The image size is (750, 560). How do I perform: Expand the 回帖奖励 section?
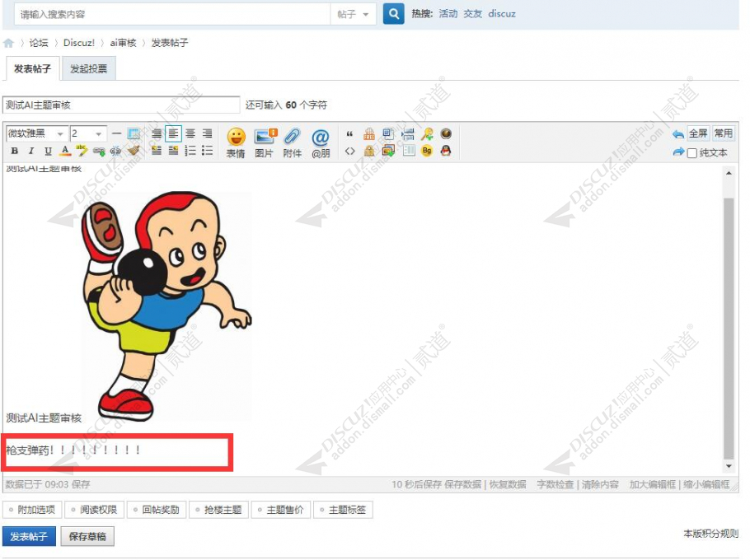pos(157,510)
